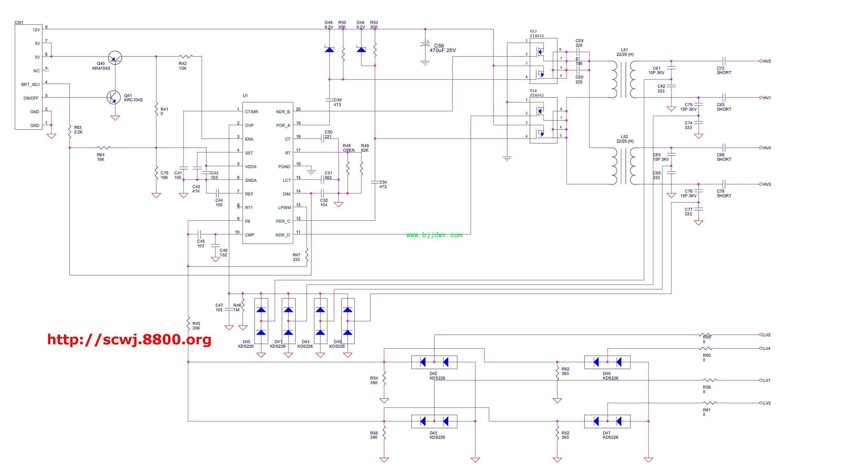Select the L51 transformer symbol
The height and width of the screenshot is (470, 868).
pos(623,80)
